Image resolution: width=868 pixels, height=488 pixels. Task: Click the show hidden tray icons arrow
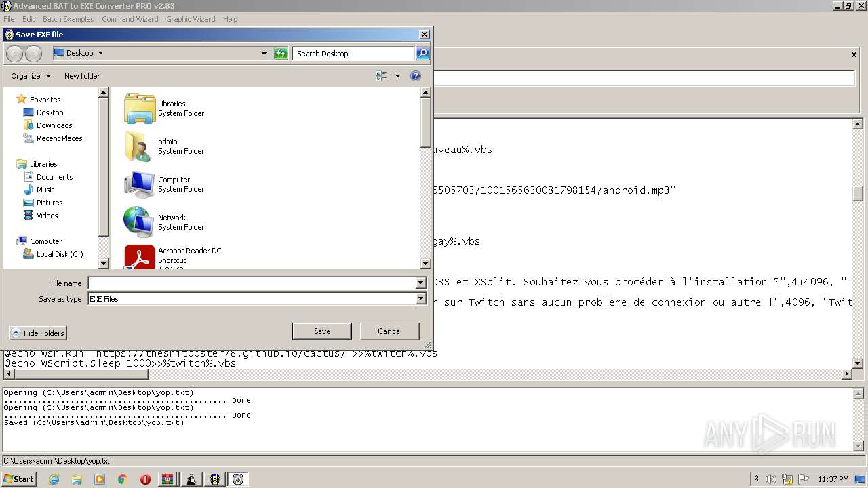click(757, 479)
